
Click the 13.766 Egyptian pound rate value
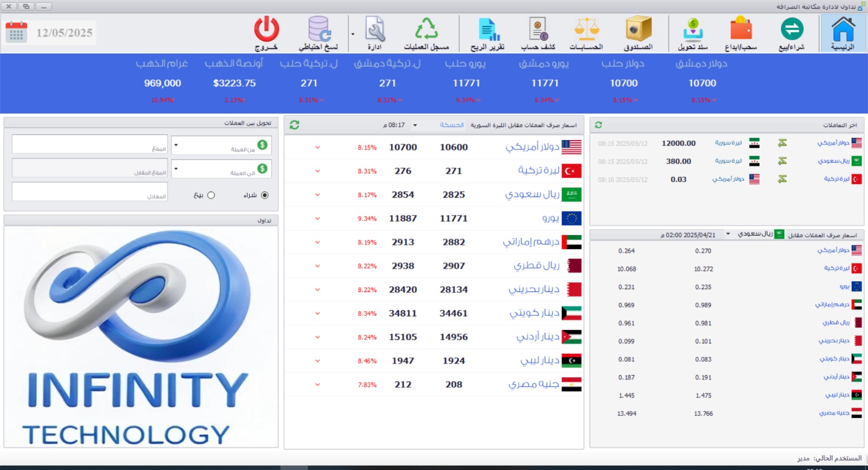703,414
